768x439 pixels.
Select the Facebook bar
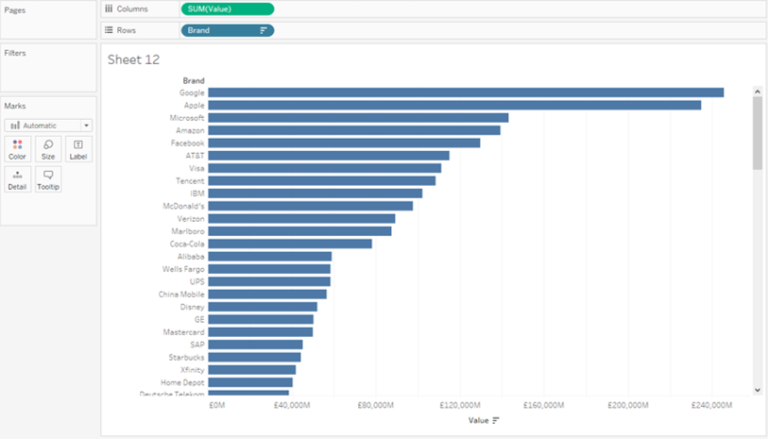[344, 143]
